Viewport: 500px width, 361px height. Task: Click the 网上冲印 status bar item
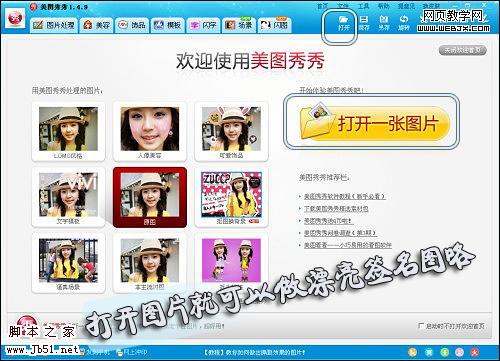pyautogui.click(x=132, y=352)
